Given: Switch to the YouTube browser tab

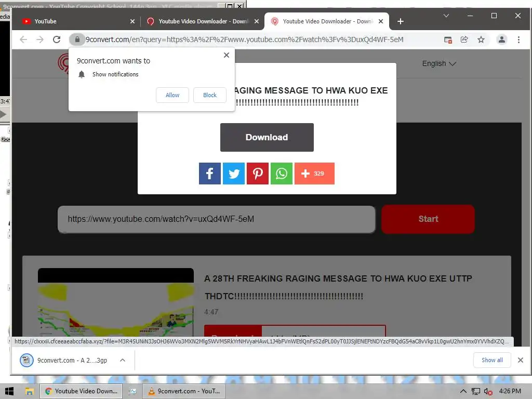Looking at the screenshot, I should coord(78,21).
